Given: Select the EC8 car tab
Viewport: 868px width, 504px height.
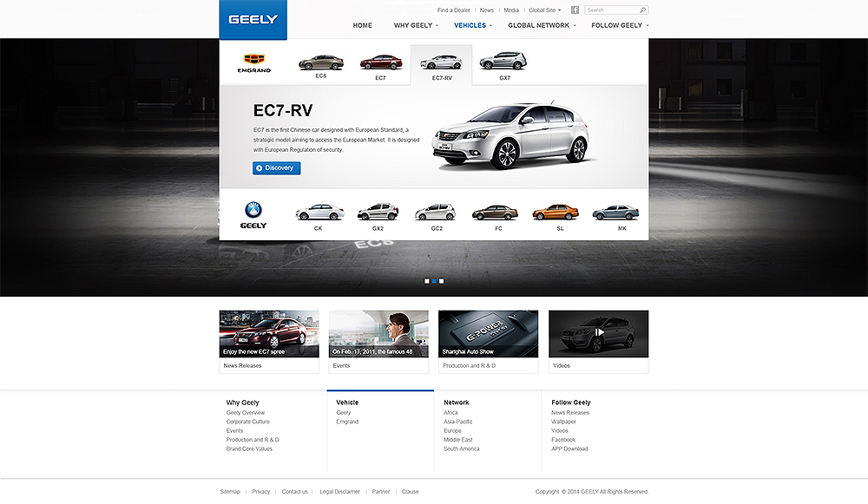Looking at the screenshot, I should click(321, 66).
